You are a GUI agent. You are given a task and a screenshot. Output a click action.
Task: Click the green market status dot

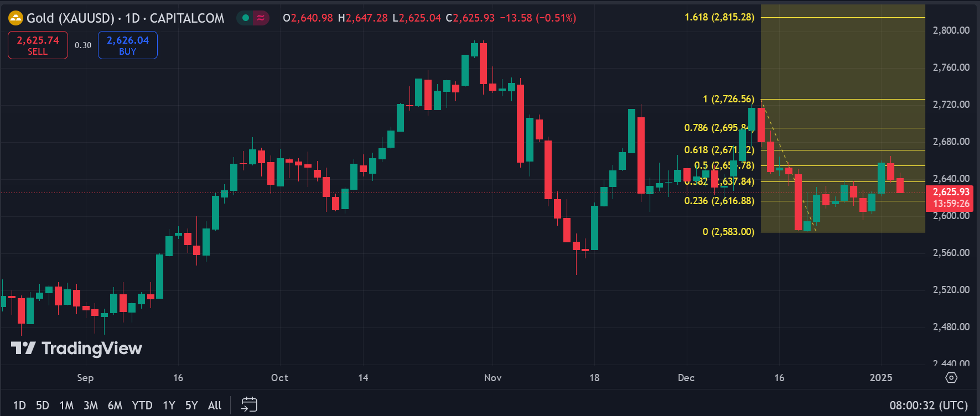click(x=246, y=18)
